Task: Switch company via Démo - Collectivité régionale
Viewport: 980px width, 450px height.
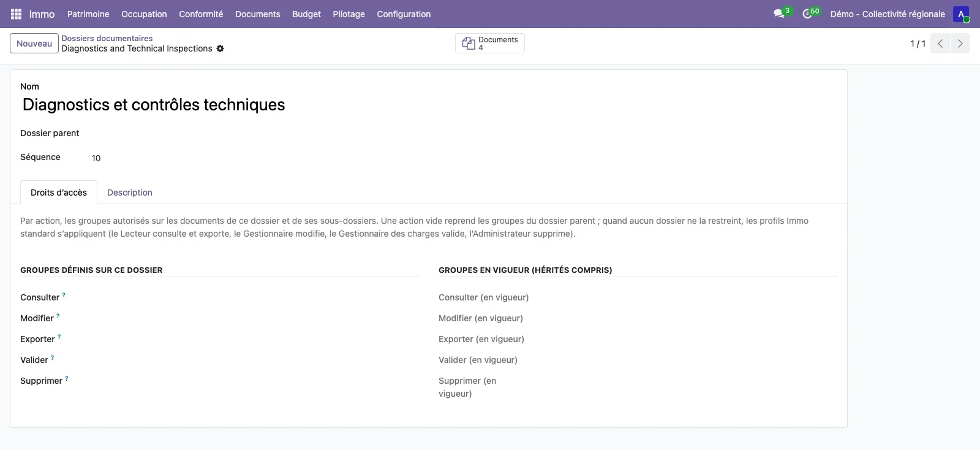Action: pyautogui.click(x=888, y=14)
